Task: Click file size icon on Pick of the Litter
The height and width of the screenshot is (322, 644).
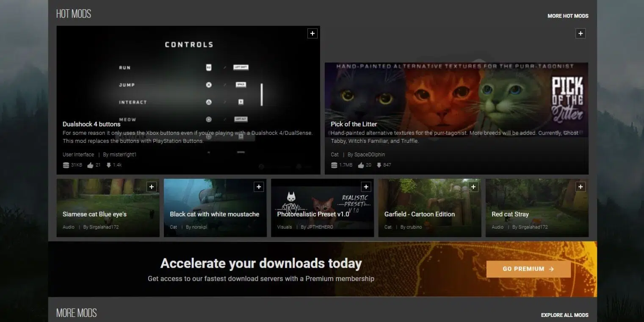Action: tap(334, 165)
